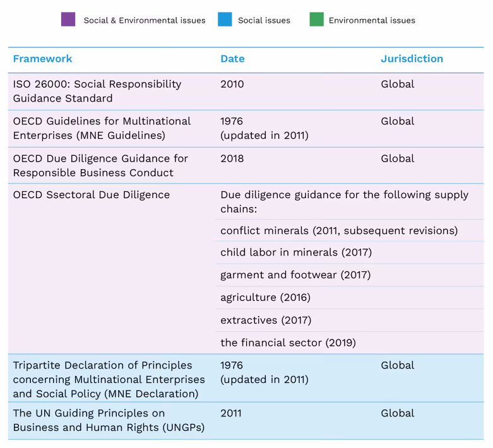Click Global jurisdiction in the 2018 row
The width and height of the screenshot is (493, 448).
[x=398, y=159]
